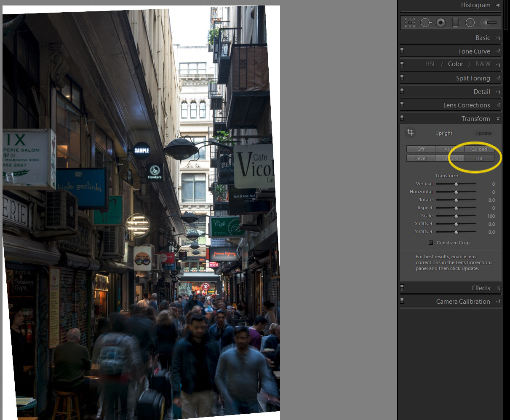Switch to the B&W tab
This screenshot has width=510, height=420.
pyautogui.click(x=483, y=64)
